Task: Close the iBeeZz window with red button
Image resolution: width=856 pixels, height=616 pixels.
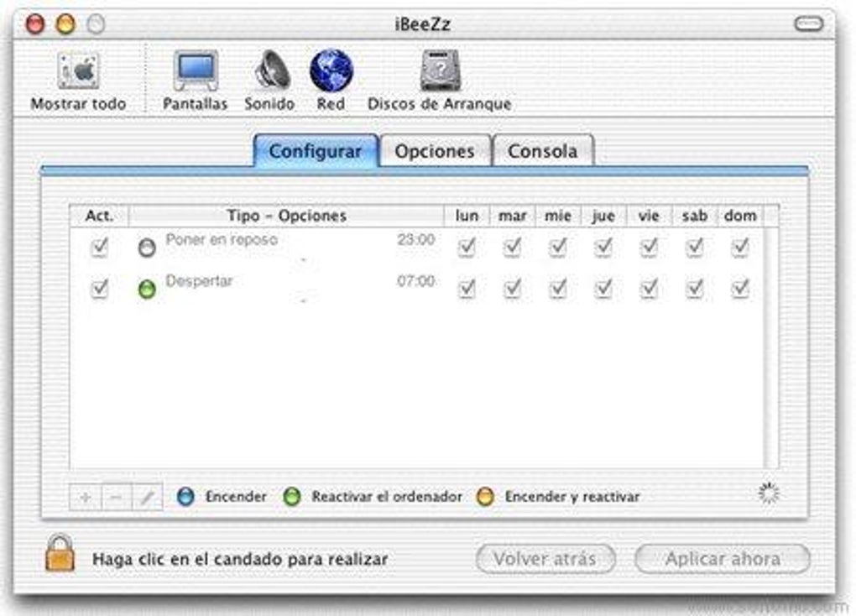Action: (x=35, y=24)
